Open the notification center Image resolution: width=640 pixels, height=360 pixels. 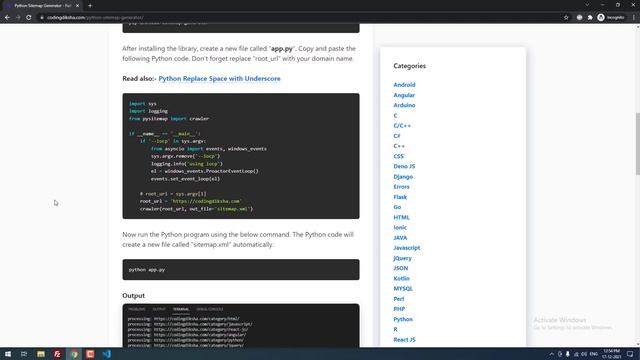pyautogui.click(x=630, y=354)
